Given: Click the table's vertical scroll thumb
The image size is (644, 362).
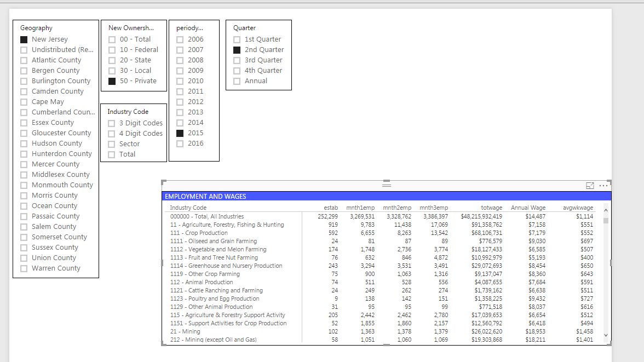Looking at the screenshot, I should [606, 220].
